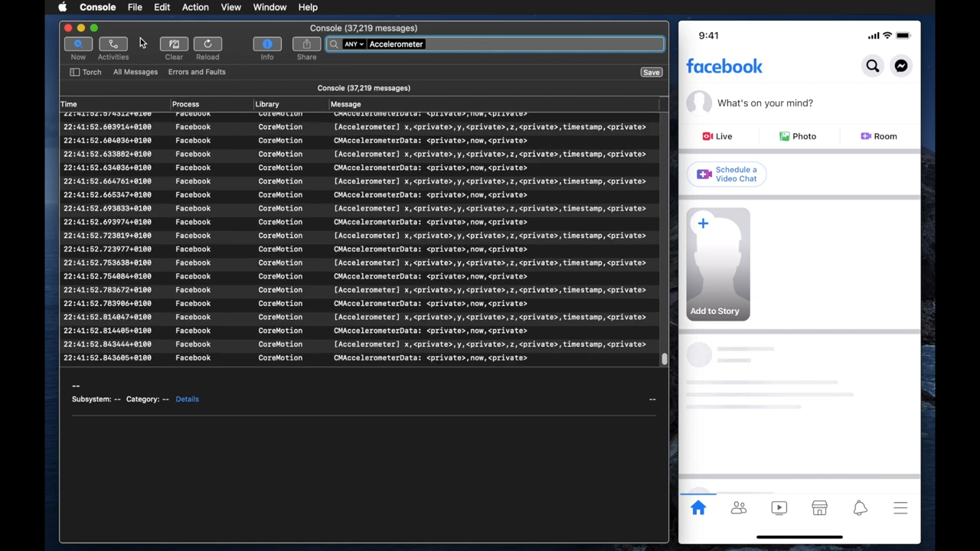Image resolution: width=980 pixels, height=551 pixels.
Task: Open the Apple menu
Action: coord(63,7)
